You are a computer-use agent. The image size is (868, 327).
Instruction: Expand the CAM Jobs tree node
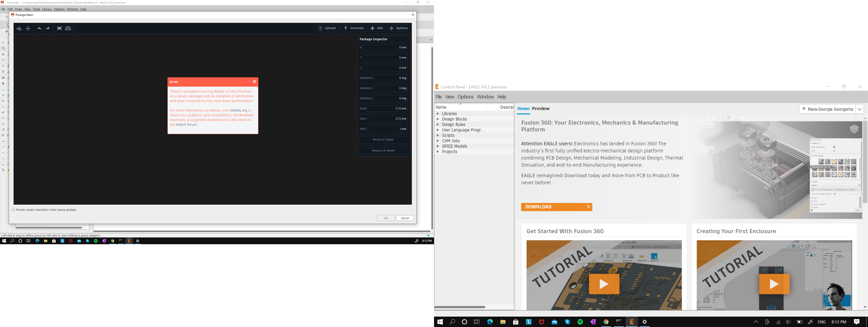(x=438, y=141)
